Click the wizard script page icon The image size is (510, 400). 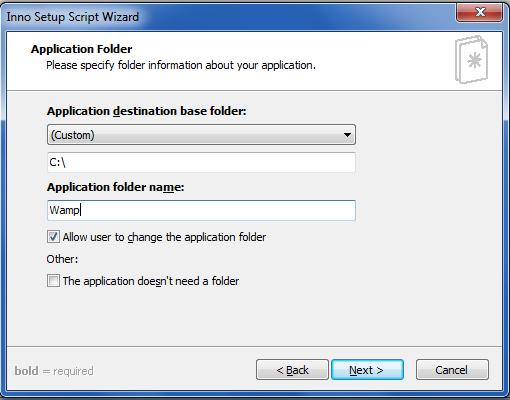[471, 60]
